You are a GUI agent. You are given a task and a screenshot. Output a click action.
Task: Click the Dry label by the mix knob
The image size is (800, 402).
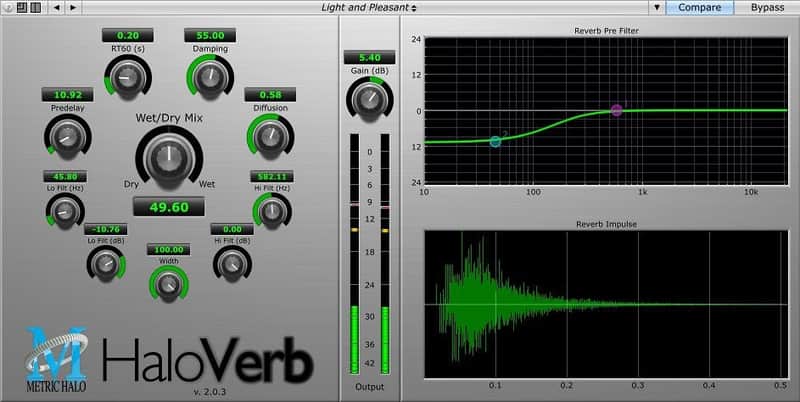pos(131,184)
